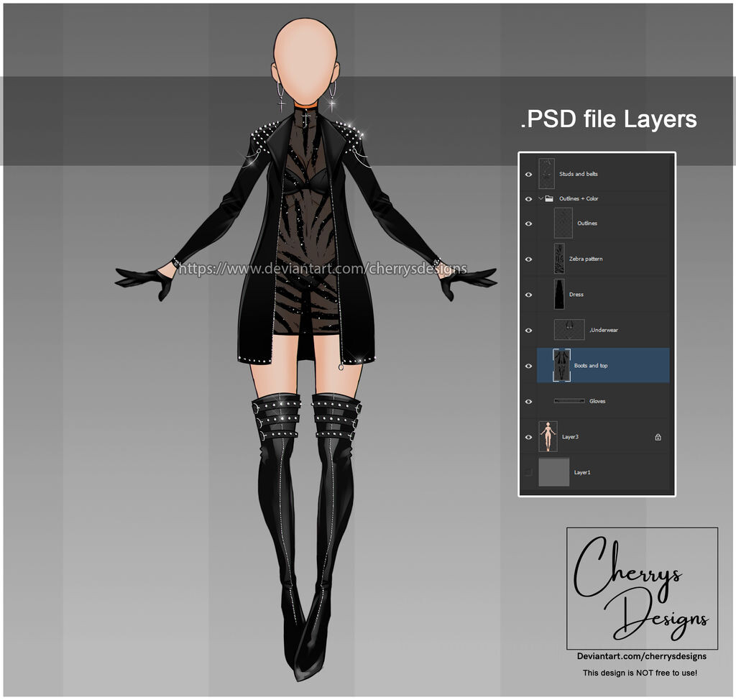
Task: Click the Gloves layer thumbnail
Action: pyautogui.click(x=568, y=401)
